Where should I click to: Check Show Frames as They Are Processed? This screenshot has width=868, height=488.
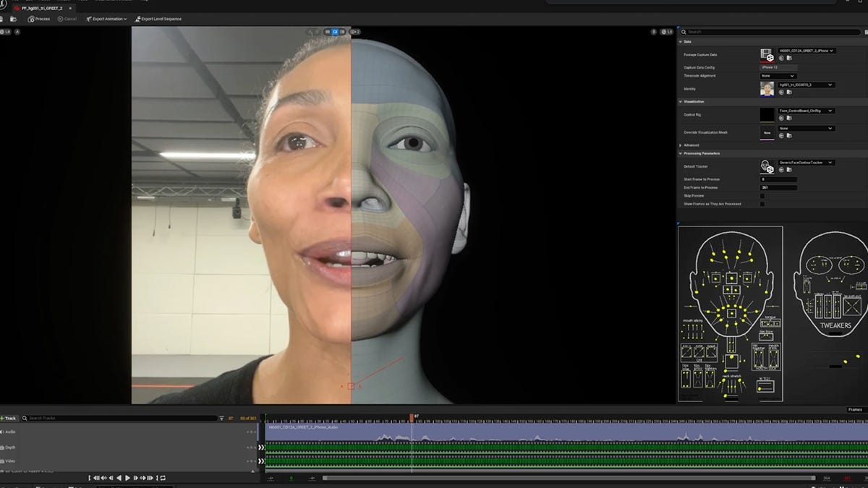click(762, 204)
